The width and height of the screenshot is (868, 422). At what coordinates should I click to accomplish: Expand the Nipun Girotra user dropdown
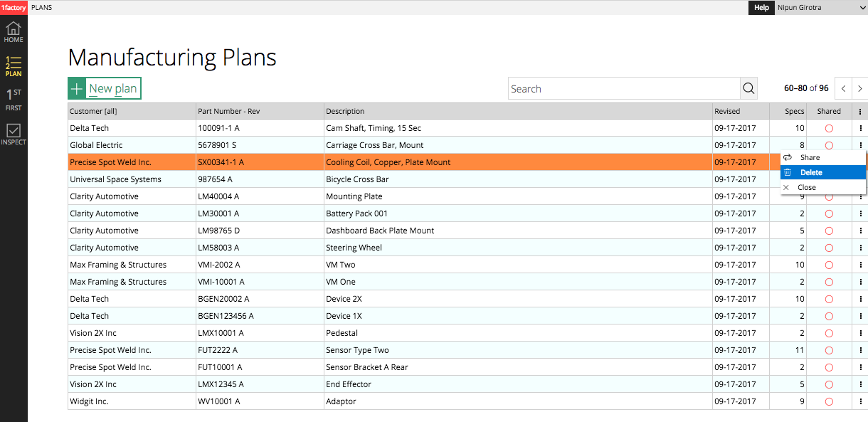(820, 7)
